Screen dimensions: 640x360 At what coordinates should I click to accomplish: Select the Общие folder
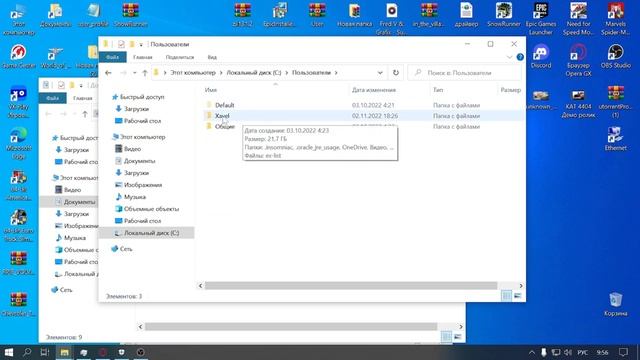pyautogui.click(x=225, y=127)
